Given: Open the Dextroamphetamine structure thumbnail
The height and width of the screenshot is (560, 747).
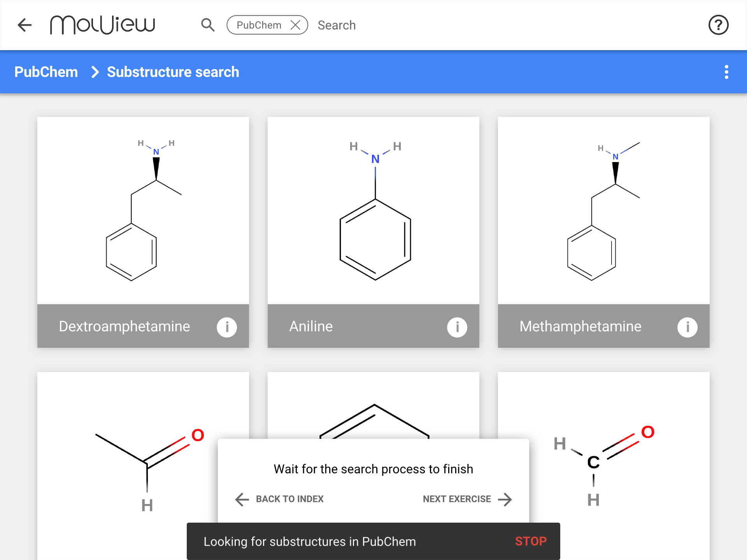Looking at the screenshot, I should point(143,210).
